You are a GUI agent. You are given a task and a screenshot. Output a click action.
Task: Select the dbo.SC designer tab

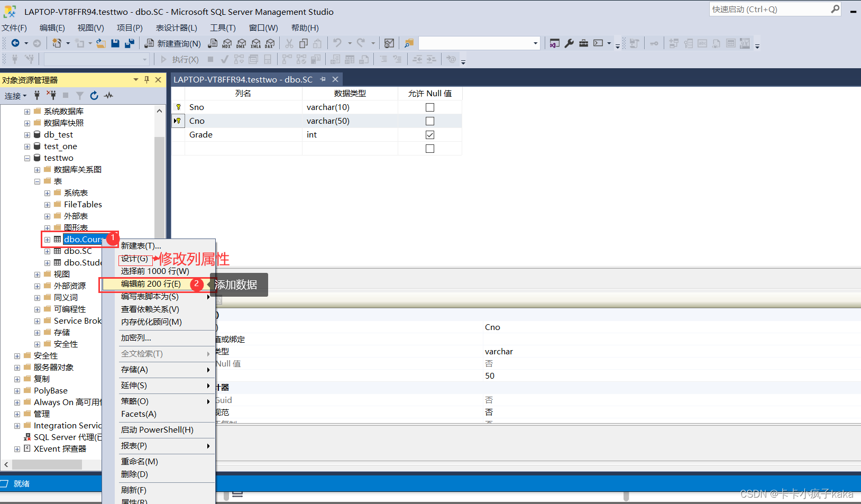243,79
